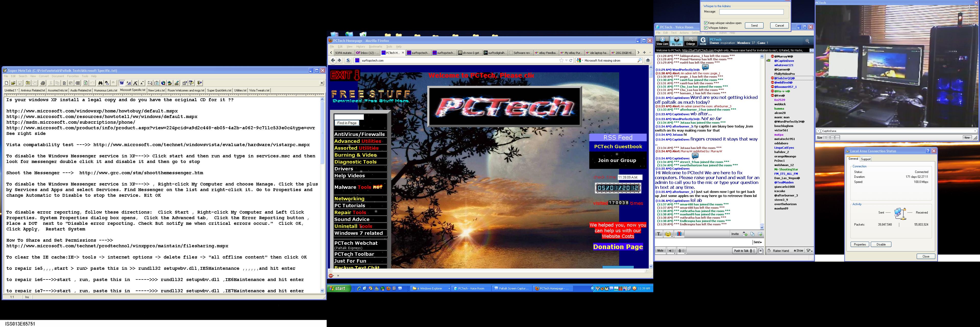980x327 pixels.
Task: Open Convert menu in Super NoteTab
Action: pos(44,76)
